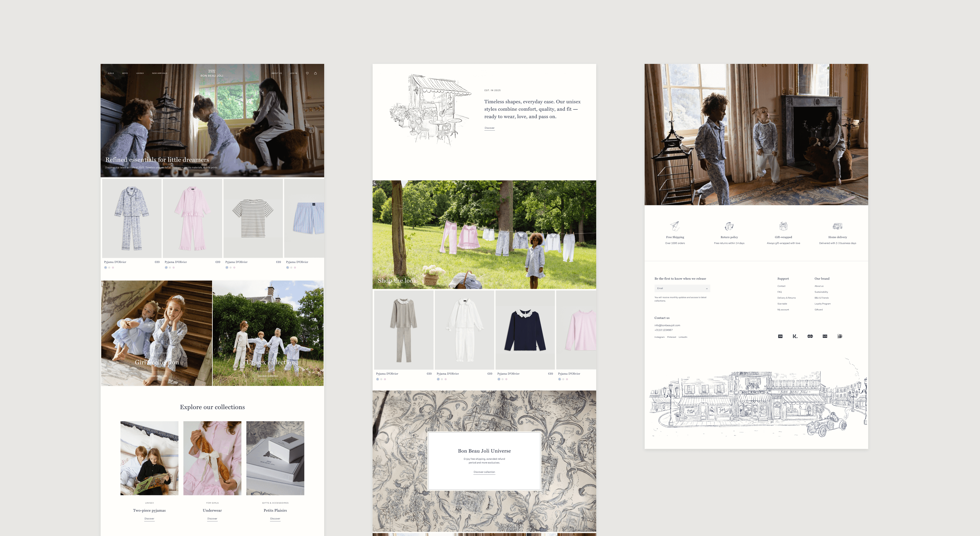
Task: Open the About Us menu item
Action: click(x=277, y=74)
